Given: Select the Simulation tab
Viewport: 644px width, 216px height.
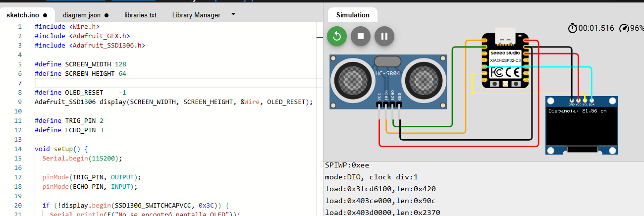Looking at the screenshot, I should 353,15.
